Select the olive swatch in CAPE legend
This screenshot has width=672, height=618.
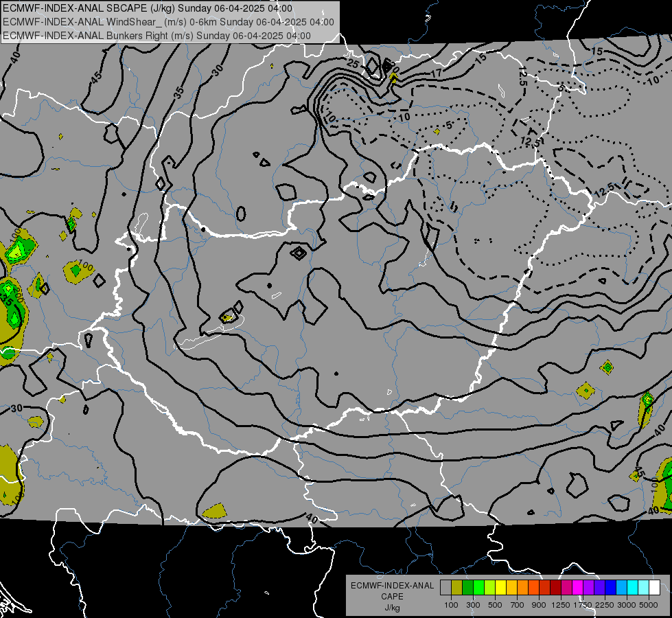457,588
